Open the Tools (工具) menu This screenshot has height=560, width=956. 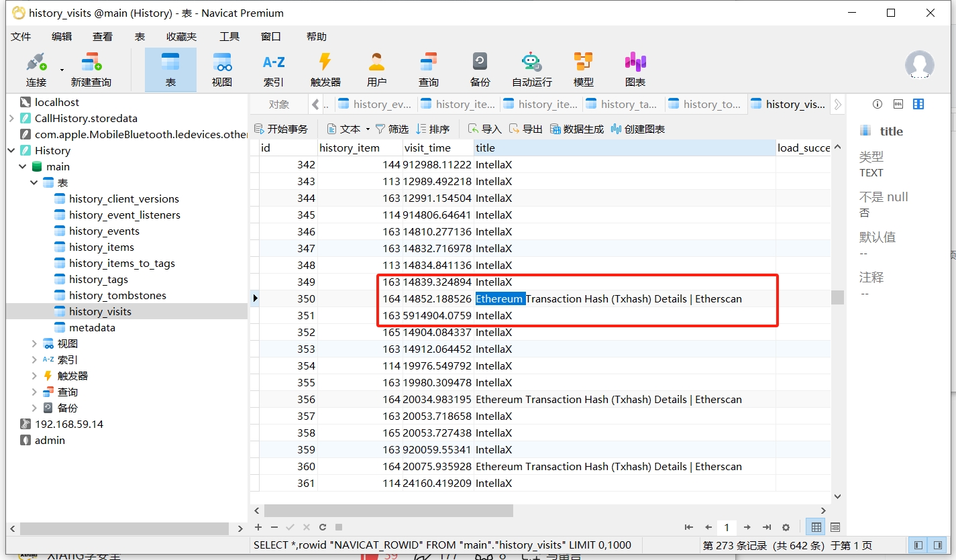(x=229, y=37)
